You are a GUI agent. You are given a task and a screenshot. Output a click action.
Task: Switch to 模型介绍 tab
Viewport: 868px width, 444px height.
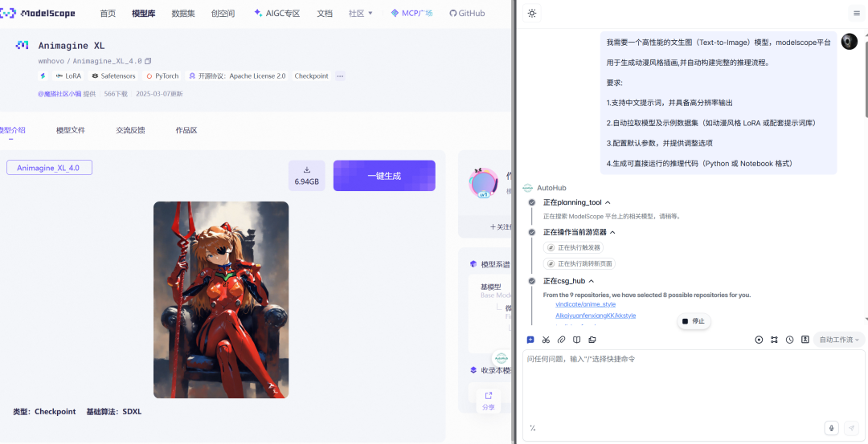click(x=11, y=131)
